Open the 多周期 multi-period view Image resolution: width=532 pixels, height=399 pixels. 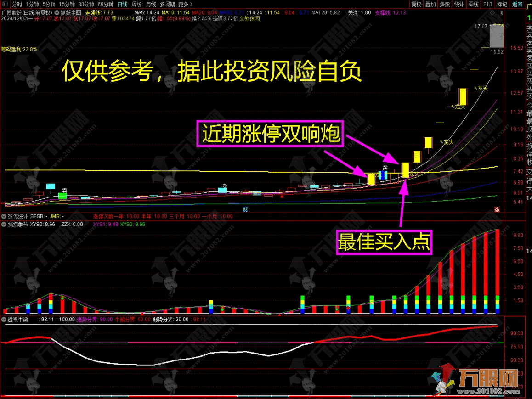pyautogui.click(x=167, y=5)
